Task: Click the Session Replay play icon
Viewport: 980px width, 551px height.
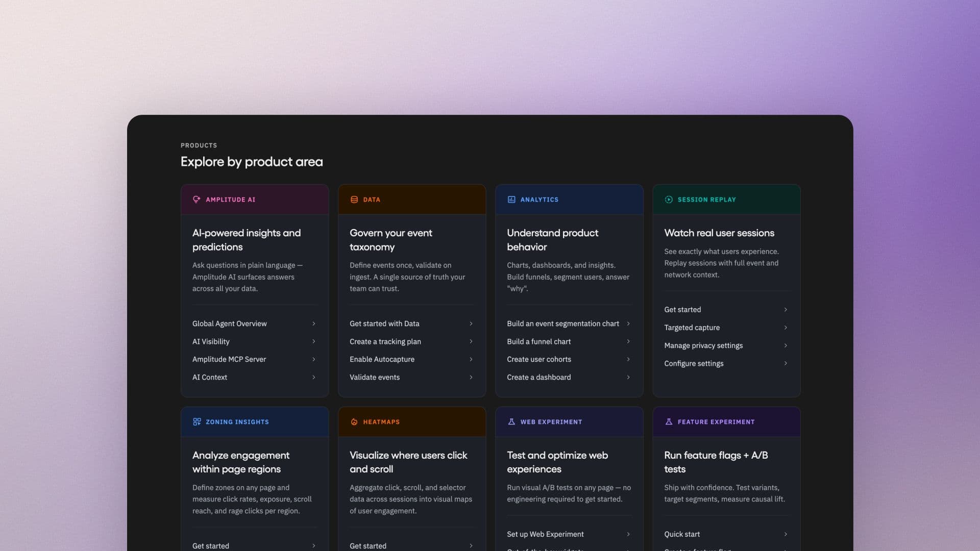Action: pyautogui.click(x=669, y=199)
